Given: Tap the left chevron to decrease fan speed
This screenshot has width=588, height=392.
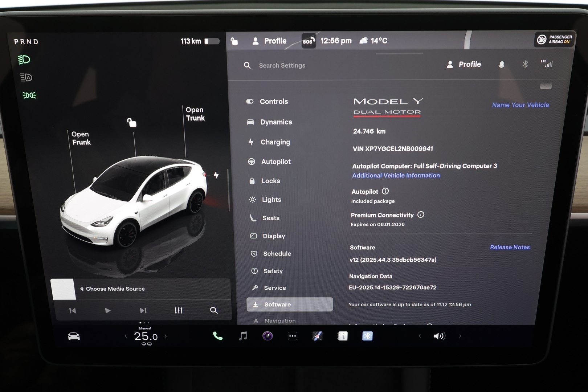Looking at the screenshot, I should (x=125, y=336).
